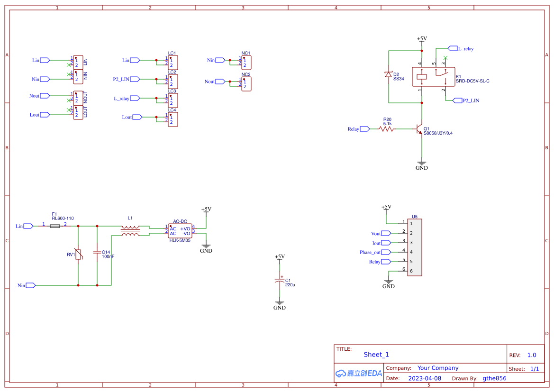
Task: Select connector NC1 in the schematic
Action: point(246,62)
